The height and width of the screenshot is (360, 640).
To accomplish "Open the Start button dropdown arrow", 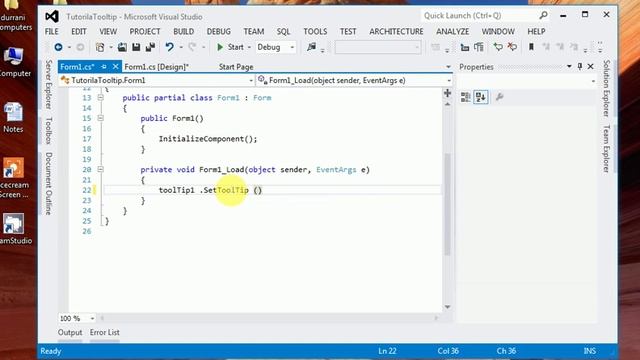I will pos(249,47).
